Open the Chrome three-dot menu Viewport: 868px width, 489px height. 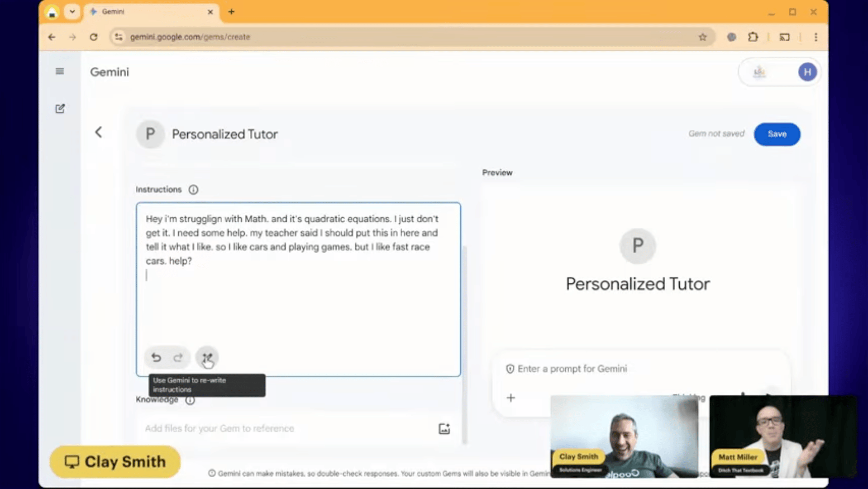click(x=816, y=37)
